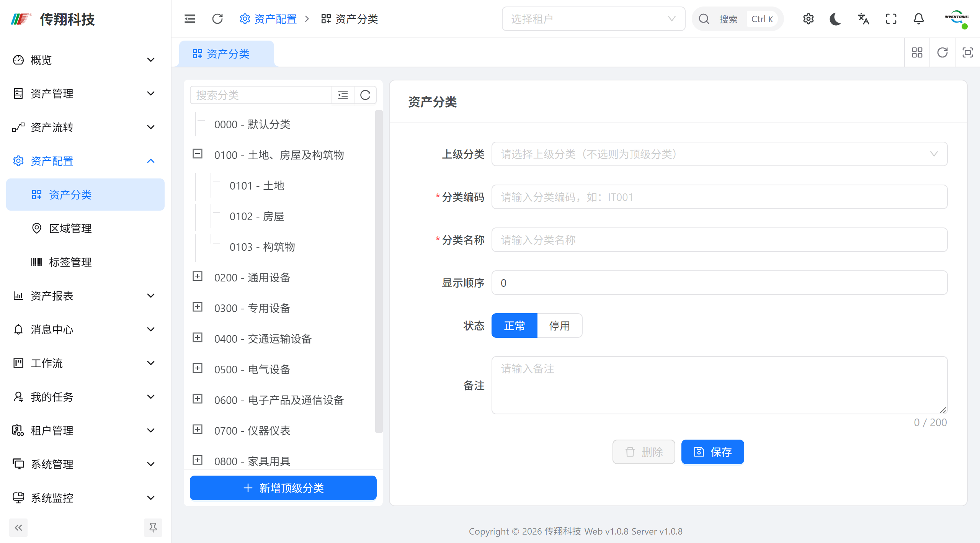The height and width of the screenshot is (543, 980).
Task: Click 新增顶级分类 button
Action: coord(283,488)
